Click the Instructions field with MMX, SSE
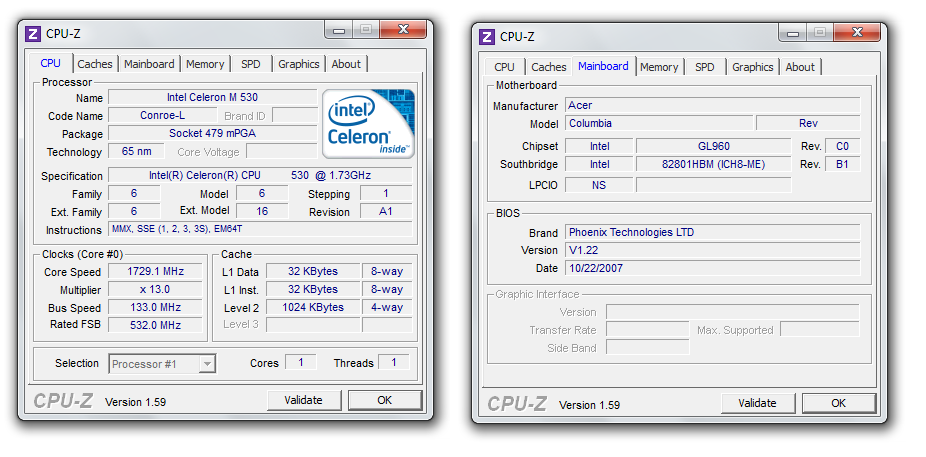The image size is (926, 457). click(260, 229)
